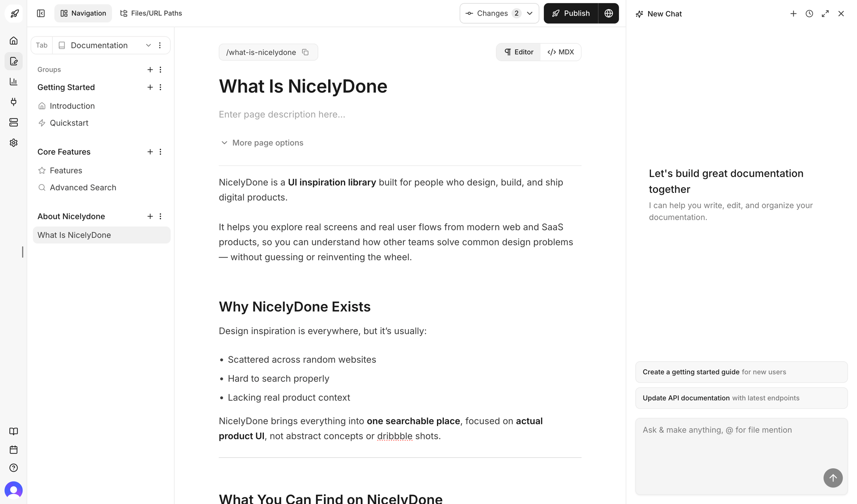Open Documentation tab options menu
Screen dimensions: 857x504
point(160,45)
